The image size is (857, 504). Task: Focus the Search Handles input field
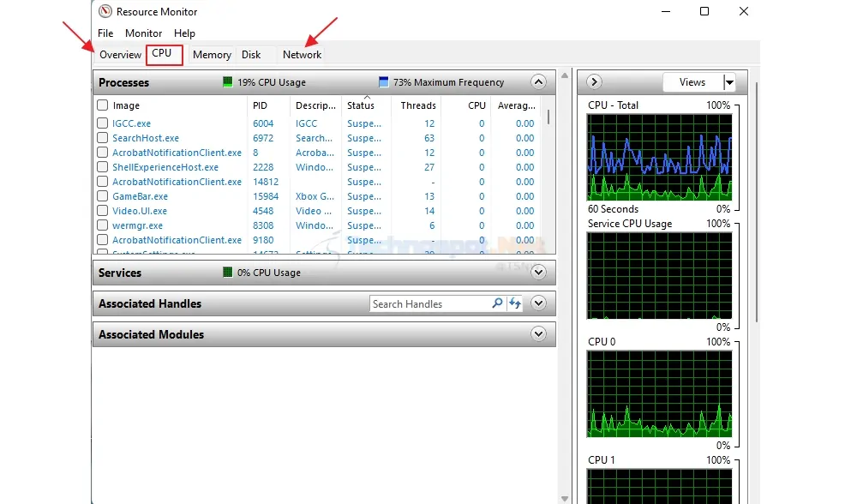(430, 304)
